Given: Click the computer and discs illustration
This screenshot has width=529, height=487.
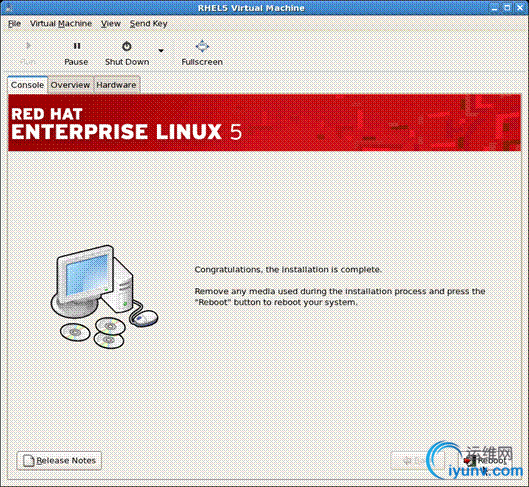Looking at the screenshot, I should 104,297.
